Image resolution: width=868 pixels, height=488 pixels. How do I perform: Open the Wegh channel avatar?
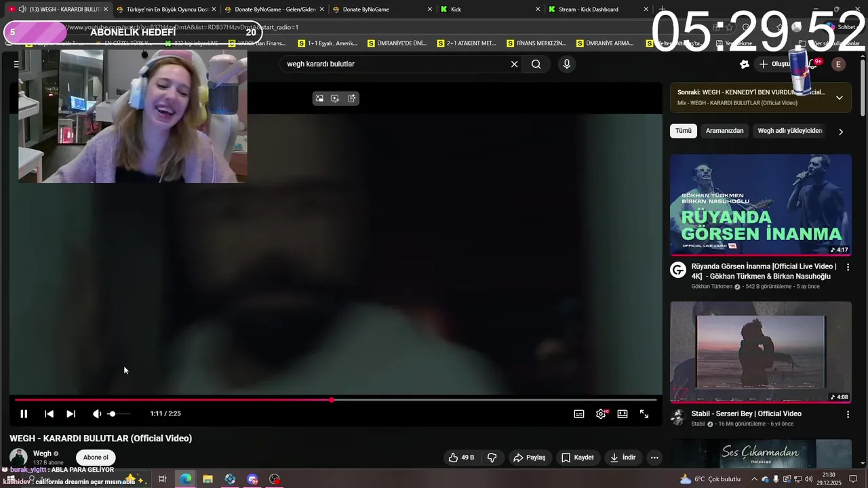18,457
